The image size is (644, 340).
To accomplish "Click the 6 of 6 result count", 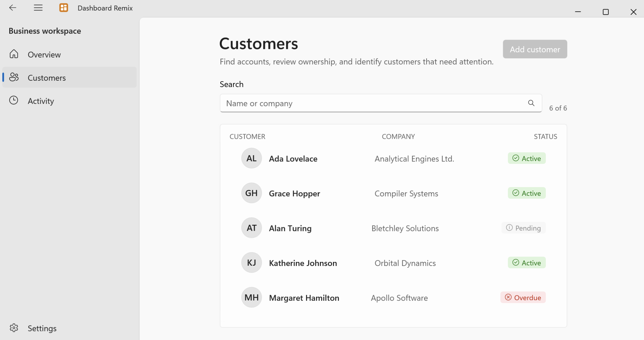I will coord(558,108).
